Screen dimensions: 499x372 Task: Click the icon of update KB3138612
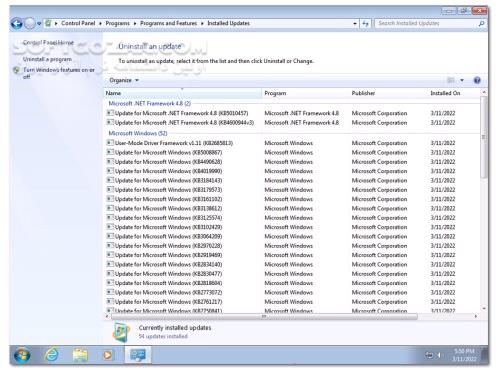point(110,208)
